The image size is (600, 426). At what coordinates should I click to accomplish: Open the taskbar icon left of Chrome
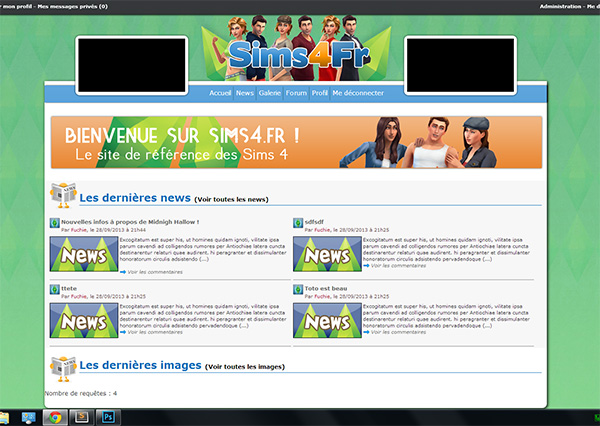coord(29,417)
